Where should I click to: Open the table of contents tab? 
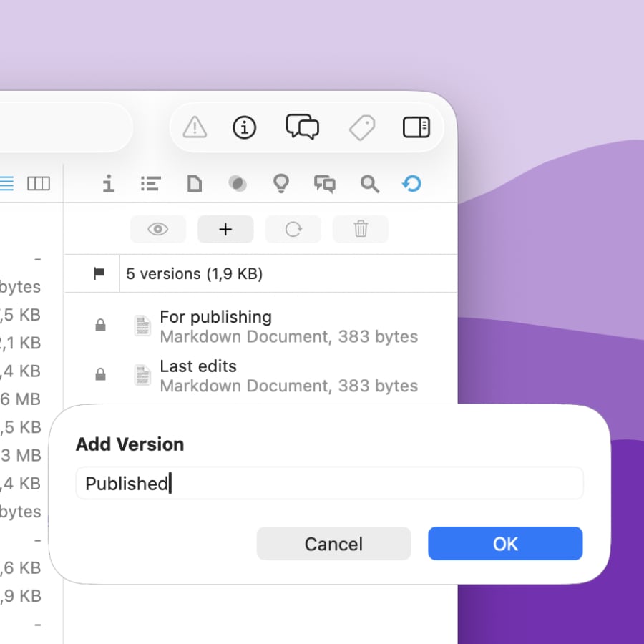[150, 184]
